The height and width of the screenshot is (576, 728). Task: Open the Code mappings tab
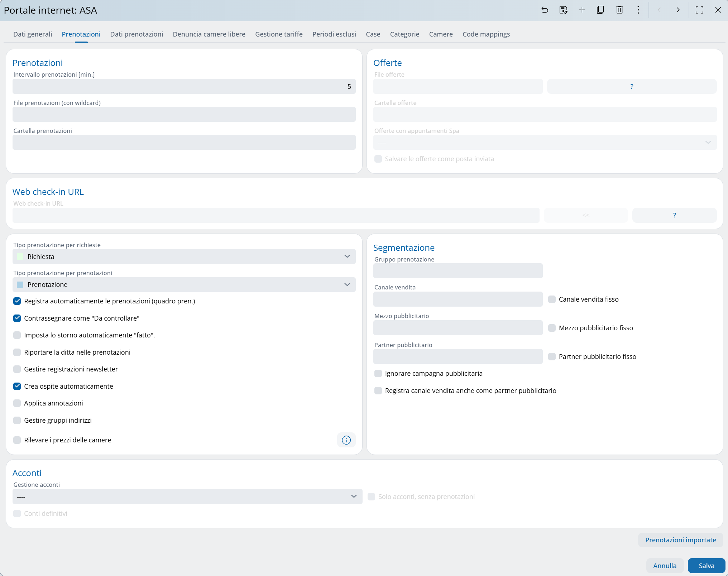coord(486,34)
